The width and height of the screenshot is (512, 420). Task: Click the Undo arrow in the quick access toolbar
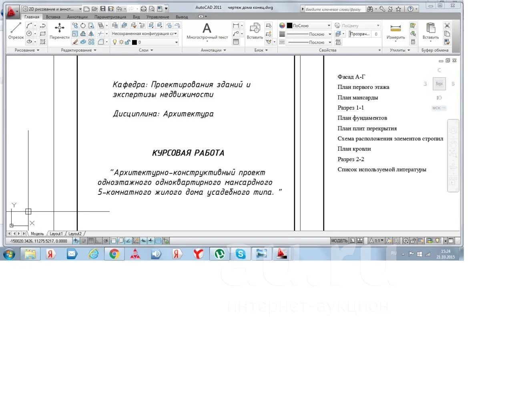119,9
